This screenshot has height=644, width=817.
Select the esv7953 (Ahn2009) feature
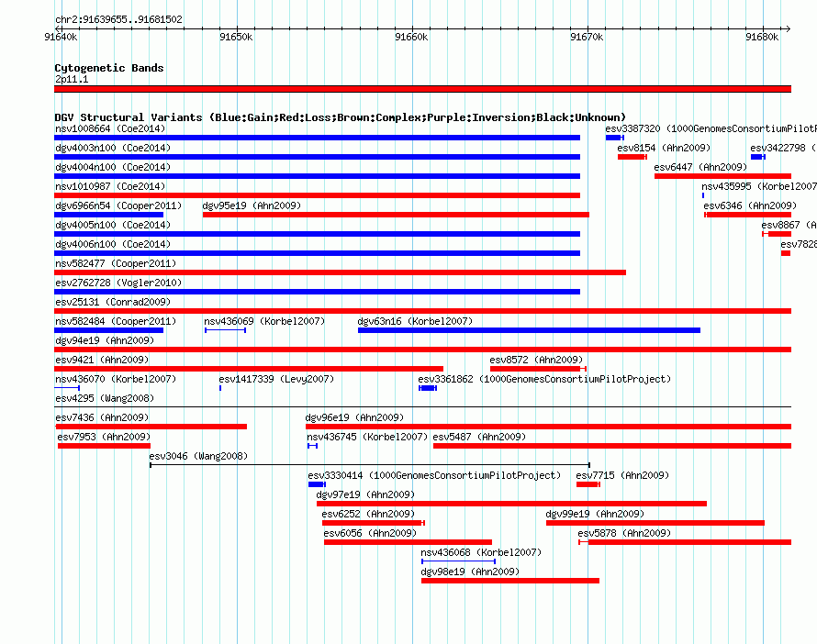[104, 446]
